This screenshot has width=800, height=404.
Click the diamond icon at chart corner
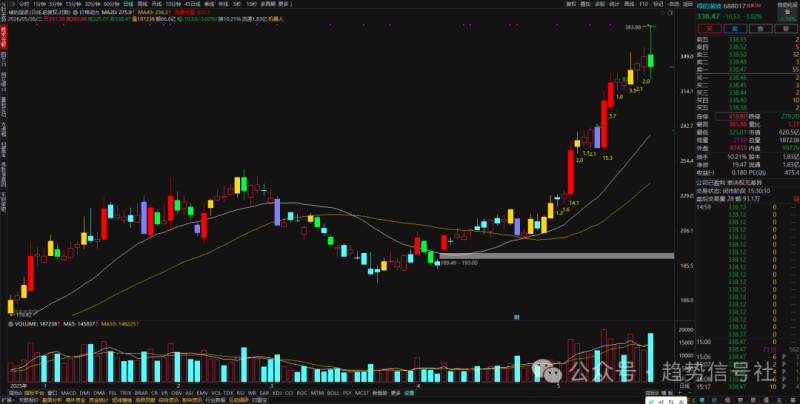point(662,13)
